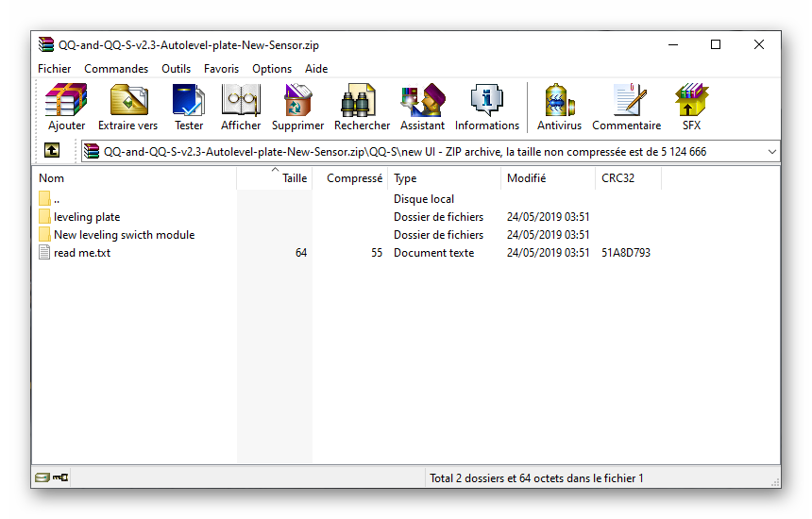Select the read me.txt file
Viewport: 812px width, 519px height.
[x=81, y=253]
